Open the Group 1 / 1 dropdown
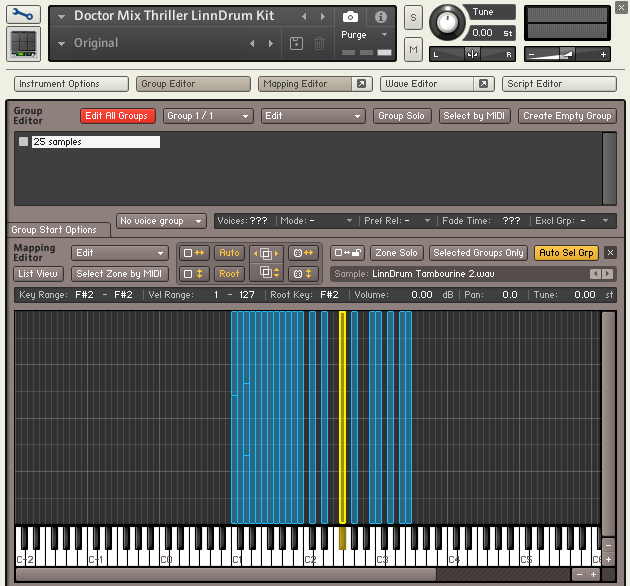The width and height of the screenshot is (630, 586). point(208,116)
